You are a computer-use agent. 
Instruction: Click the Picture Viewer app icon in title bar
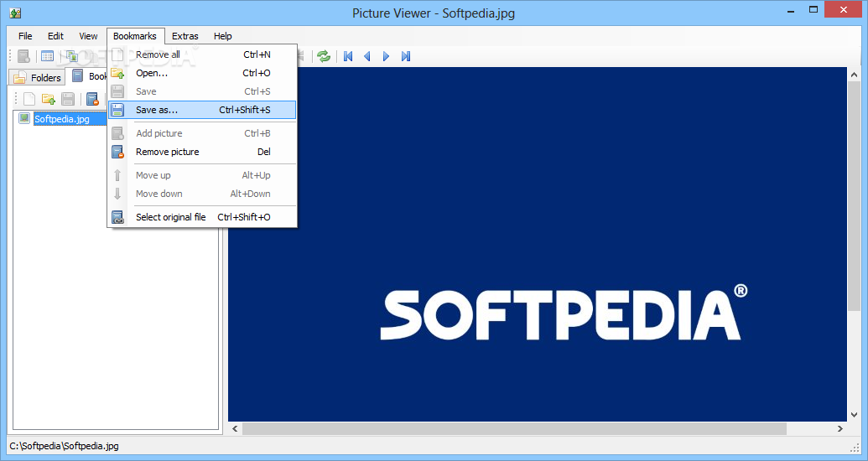tap(15, 13)
